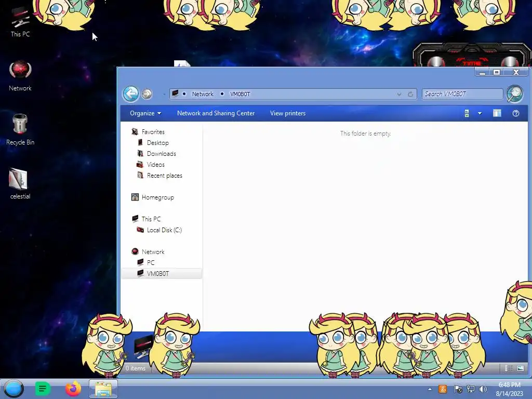Viewport: 532px width, 399px height.
Task: Select Local Disk (C:) in sidebar
Action: (x=164, y=230)
